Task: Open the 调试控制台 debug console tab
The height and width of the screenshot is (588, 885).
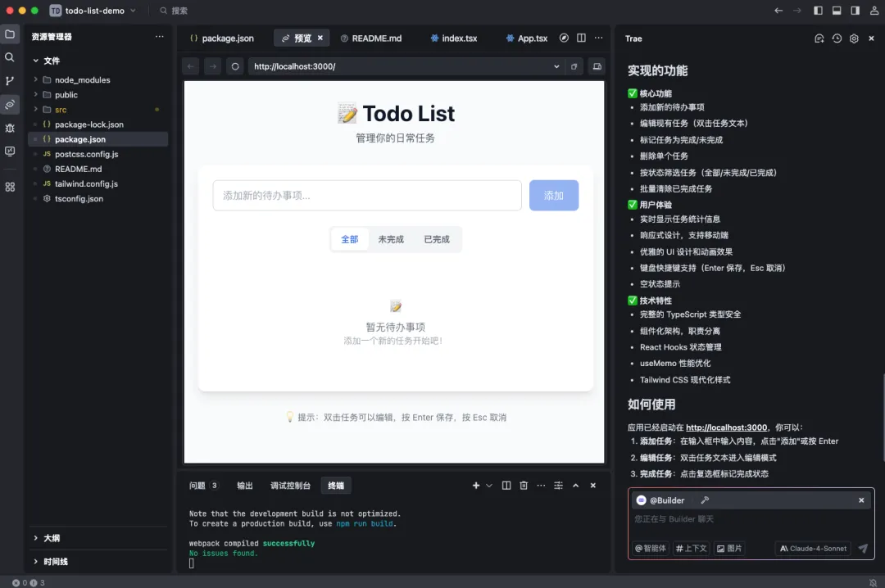Action: (290, 486)
